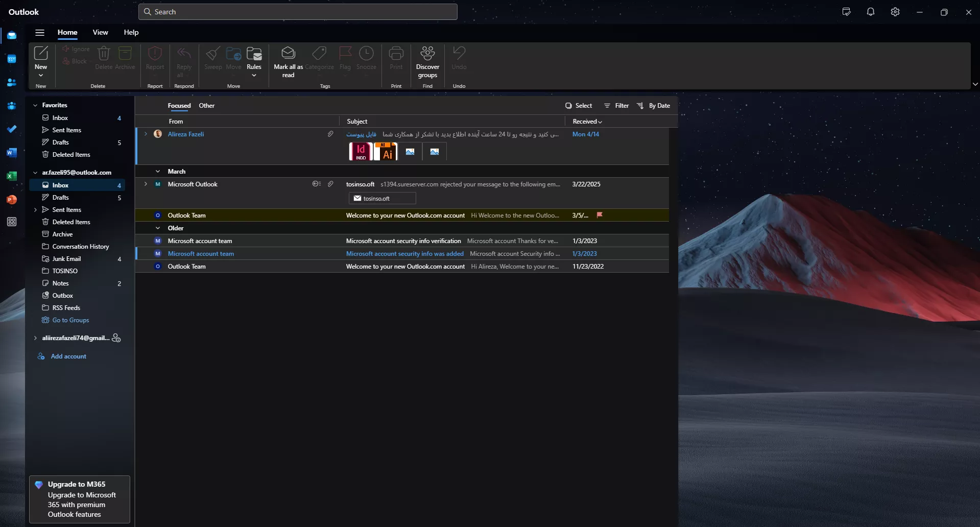Launch PowerPoint from the left rail

(x=12, y=200)
